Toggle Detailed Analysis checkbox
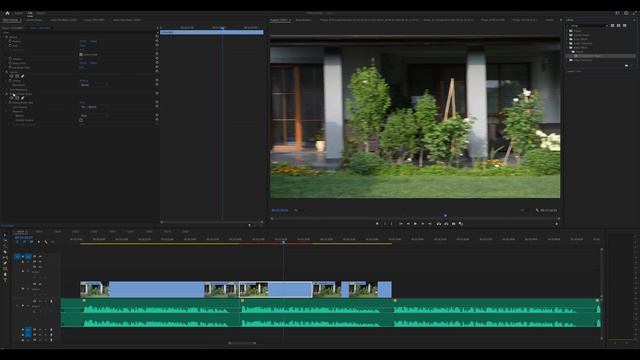Viewport: 640px width, 360px height. 81,120
